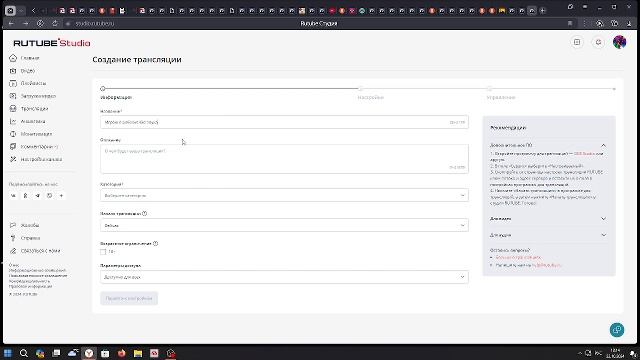Open File Explorer from the taskbar
Screen dimensions: 640x360
(x=138, y=353)
